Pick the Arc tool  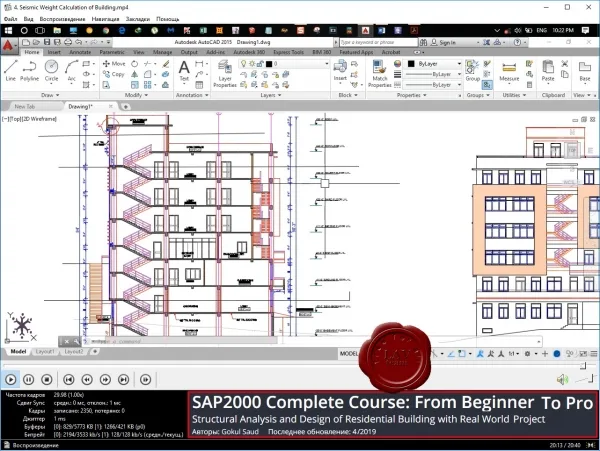[x=71, y=70]
